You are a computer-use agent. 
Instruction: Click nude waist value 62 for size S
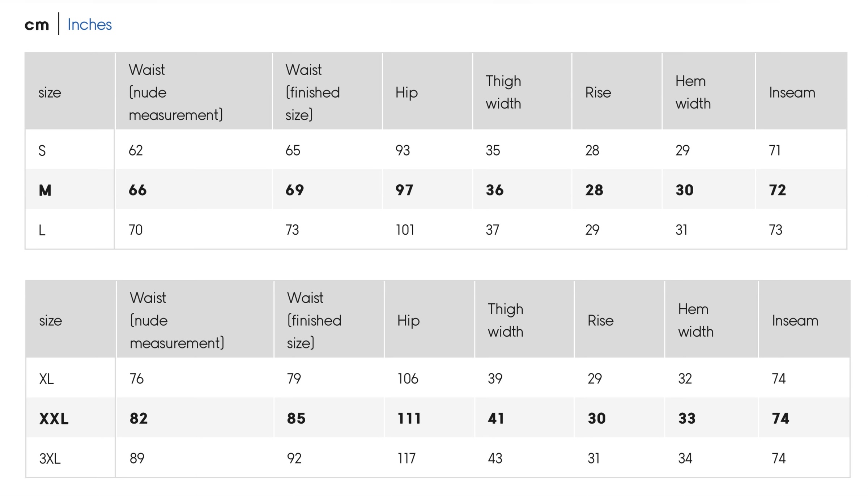pyautogui.click(x=136, y=150)
